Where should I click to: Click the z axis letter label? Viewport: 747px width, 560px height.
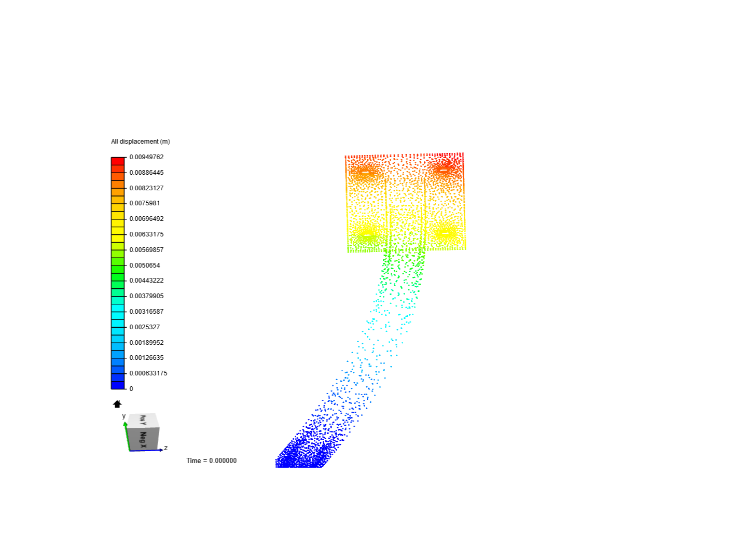166,448
